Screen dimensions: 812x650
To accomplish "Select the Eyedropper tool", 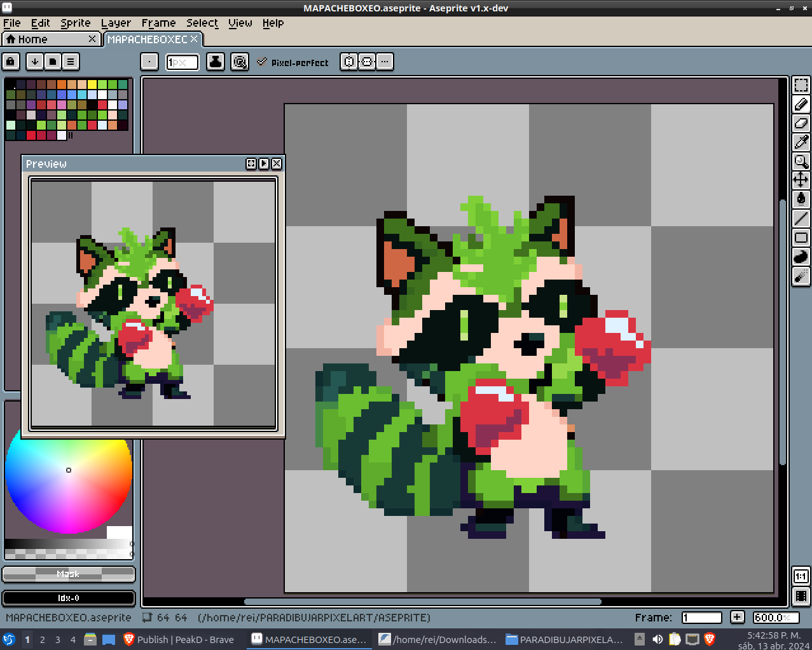I will point(801,142).
